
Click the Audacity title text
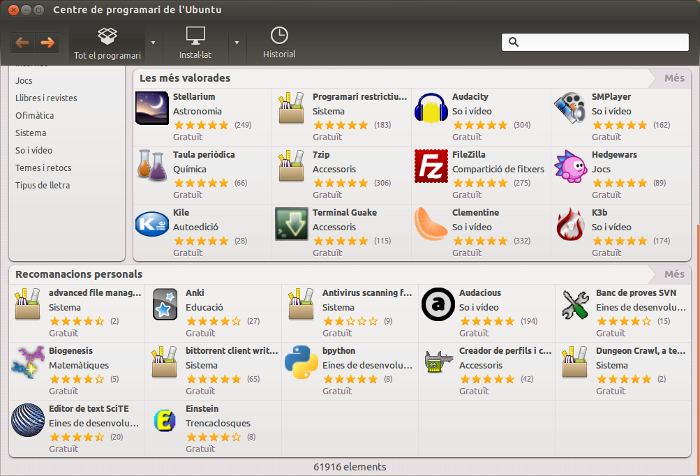pyautogui.click(x=470, y=97)
